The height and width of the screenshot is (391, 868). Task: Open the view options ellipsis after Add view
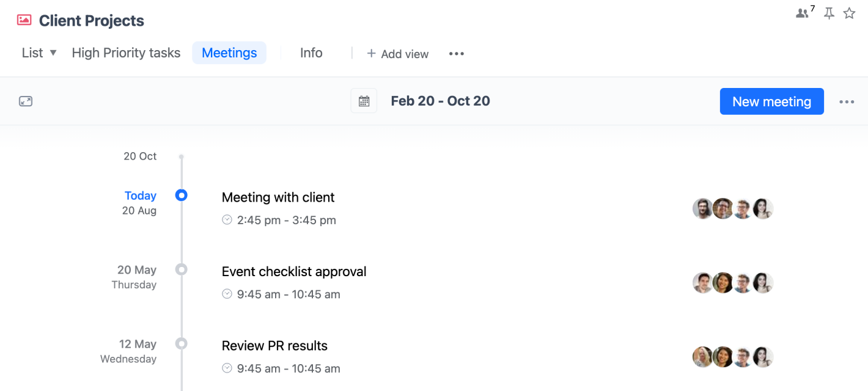457,54
